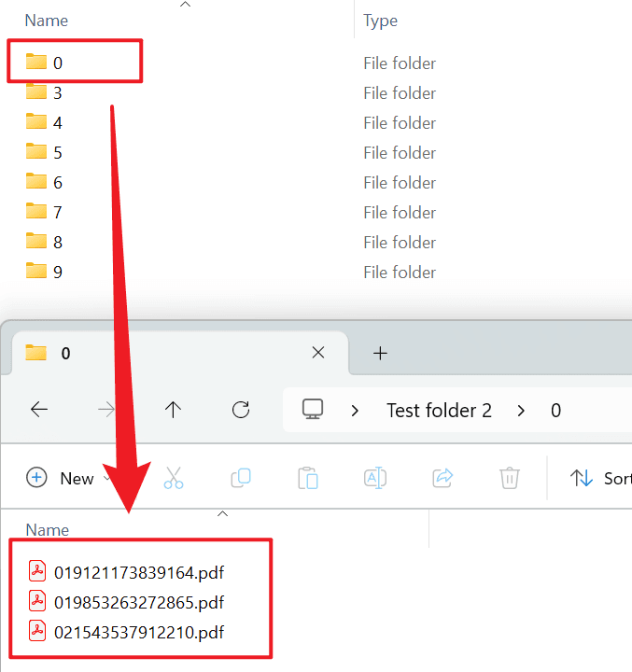Navigate up one folder level

coord(174,410)
